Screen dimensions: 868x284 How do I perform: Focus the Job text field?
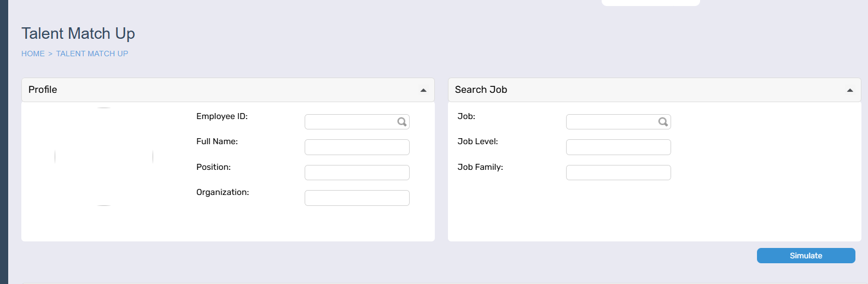pyautogui.click(x=611, y=122)
